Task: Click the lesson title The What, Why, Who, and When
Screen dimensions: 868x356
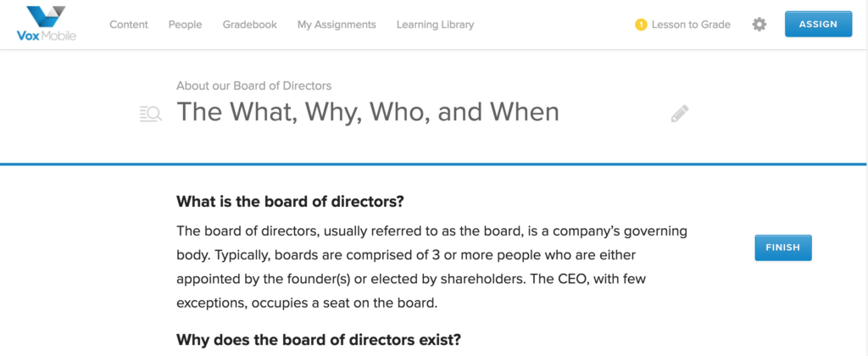Action: 368,112
